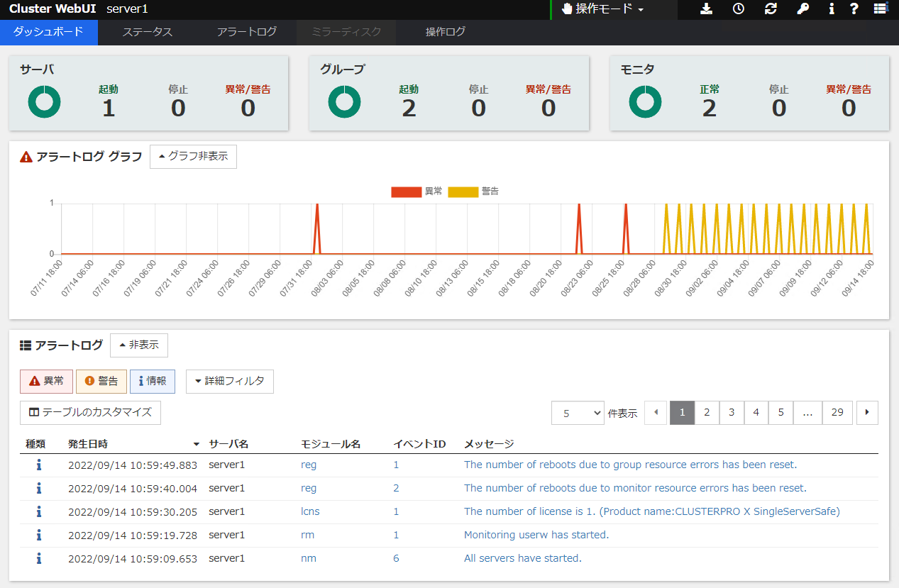
Task: Open the 操作モード mode dropdown
Action: 602,9
